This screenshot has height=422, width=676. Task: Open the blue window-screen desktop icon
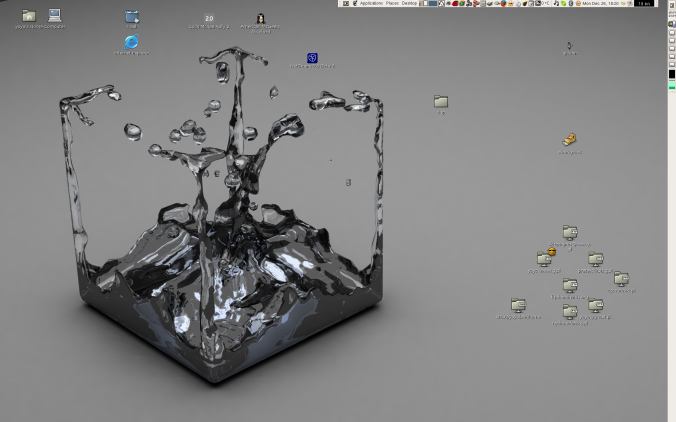click(132, 17)
